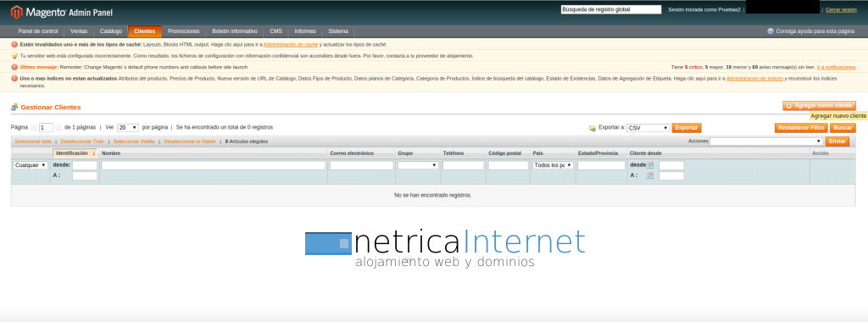Open 'Administración de índices' link
Image resolution: width=868 pixels, height=322 pixels.
[x=754, y=79]
